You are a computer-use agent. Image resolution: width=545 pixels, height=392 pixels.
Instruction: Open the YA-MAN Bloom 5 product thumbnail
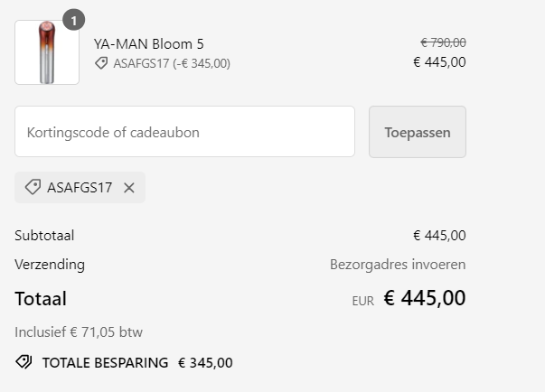tap(47, 52)
